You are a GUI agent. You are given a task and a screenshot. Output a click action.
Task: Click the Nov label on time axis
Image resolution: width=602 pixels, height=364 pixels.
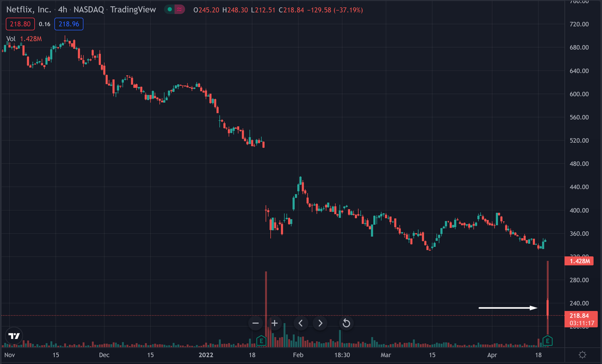pos(10,354)
